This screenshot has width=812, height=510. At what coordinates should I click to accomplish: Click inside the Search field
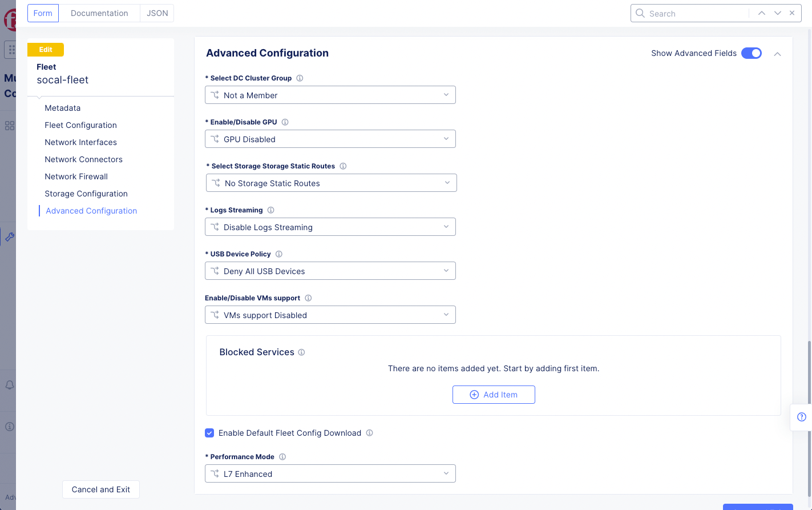tap(690, 13)
